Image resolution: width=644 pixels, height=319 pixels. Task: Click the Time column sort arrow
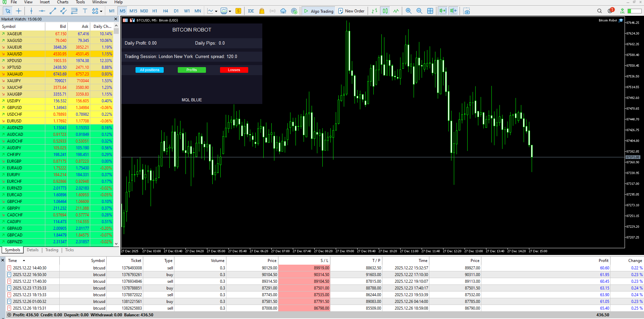click(24, 261)
